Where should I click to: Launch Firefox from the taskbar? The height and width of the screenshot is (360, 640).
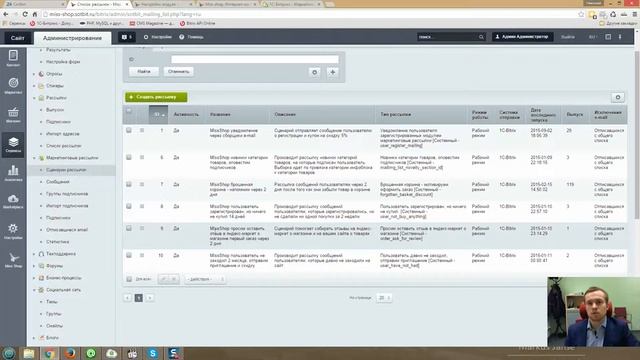click(x=70, y=353)
